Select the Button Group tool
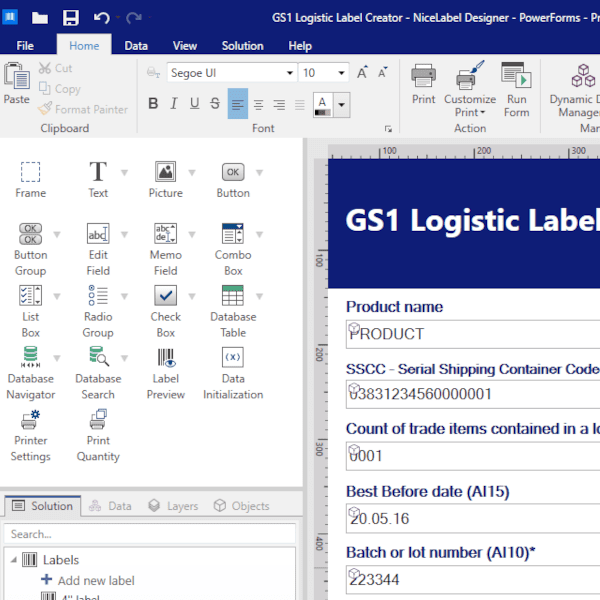The height and width of the screenshot is (600, 600). [x=30, y=249]
